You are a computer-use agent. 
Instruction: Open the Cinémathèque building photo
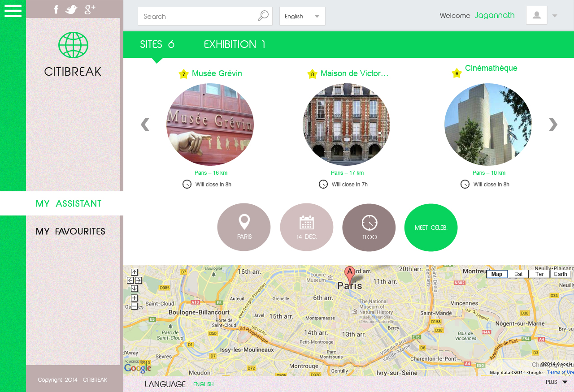488,125
